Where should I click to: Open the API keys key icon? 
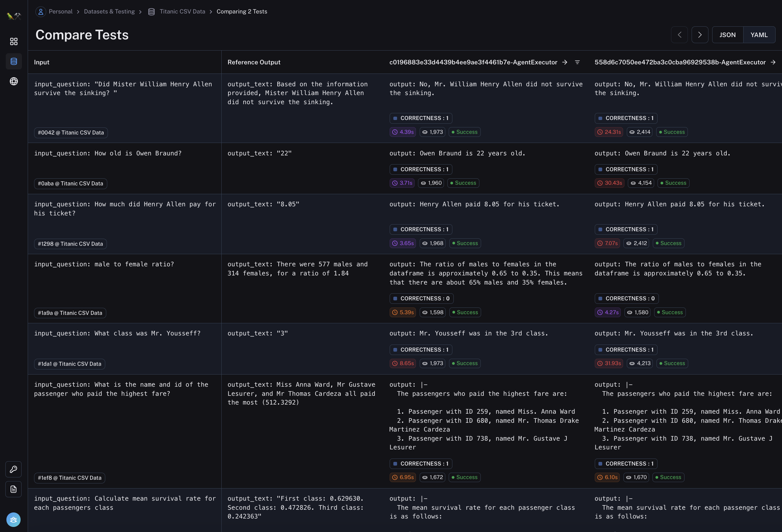point(13,469)
